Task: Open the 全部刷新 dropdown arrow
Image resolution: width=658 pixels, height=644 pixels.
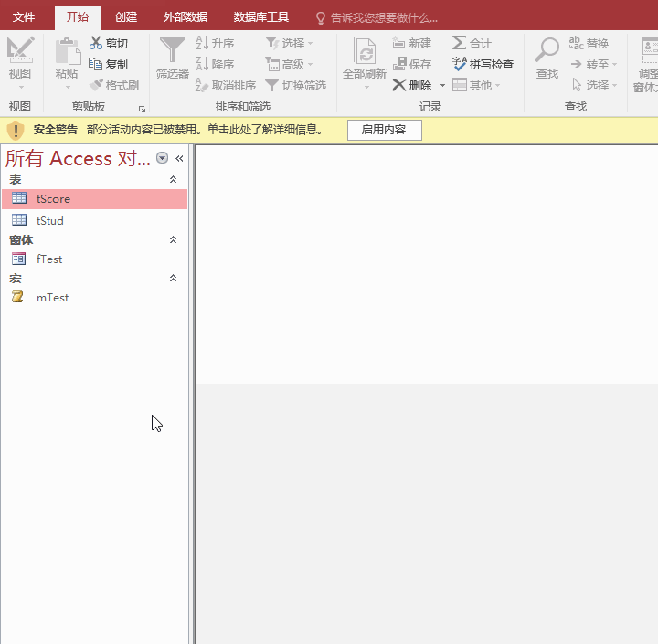Action: 366,88
